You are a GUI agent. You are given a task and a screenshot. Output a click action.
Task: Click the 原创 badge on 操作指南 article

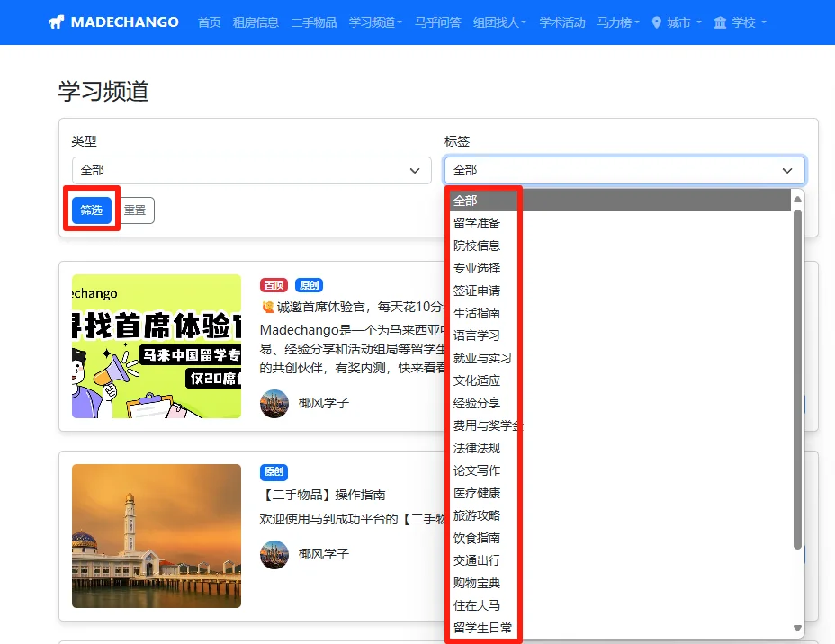(274, 471)
